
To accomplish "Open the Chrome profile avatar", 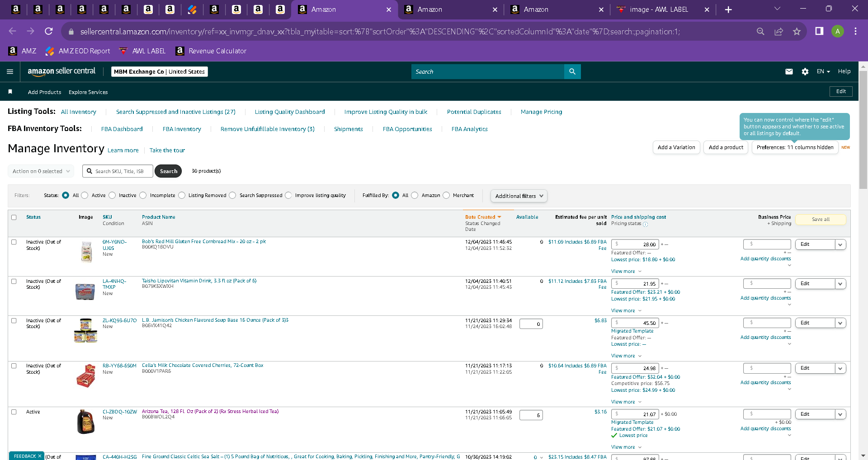I will pos(838,31).
